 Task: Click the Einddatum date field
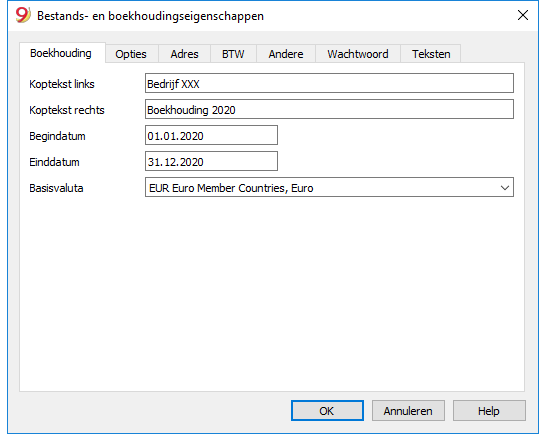(x=211, y=161)
